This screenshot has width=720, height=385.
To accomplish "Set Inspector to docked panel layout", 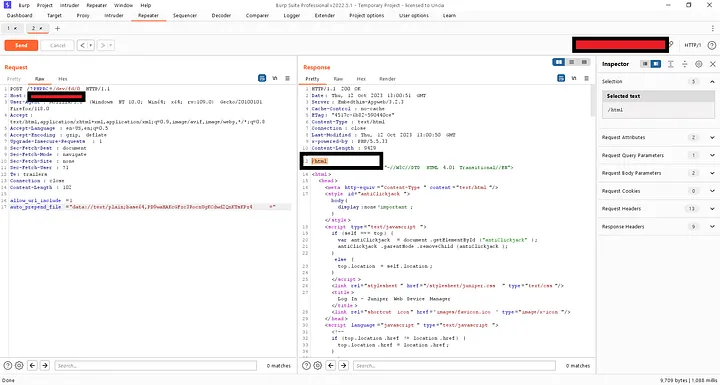I will [656, 64].
